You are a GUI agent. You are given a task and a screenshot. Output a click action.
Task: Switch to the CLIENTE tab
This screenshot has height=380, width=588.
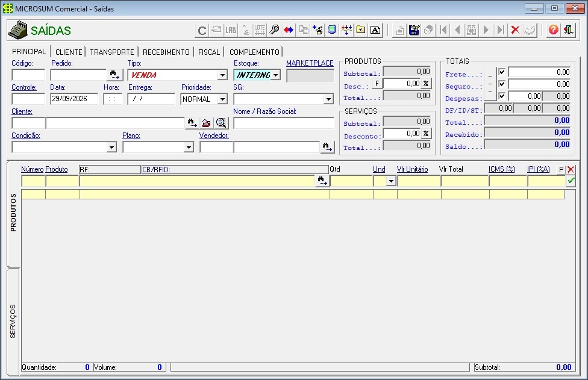click(69, 52)
